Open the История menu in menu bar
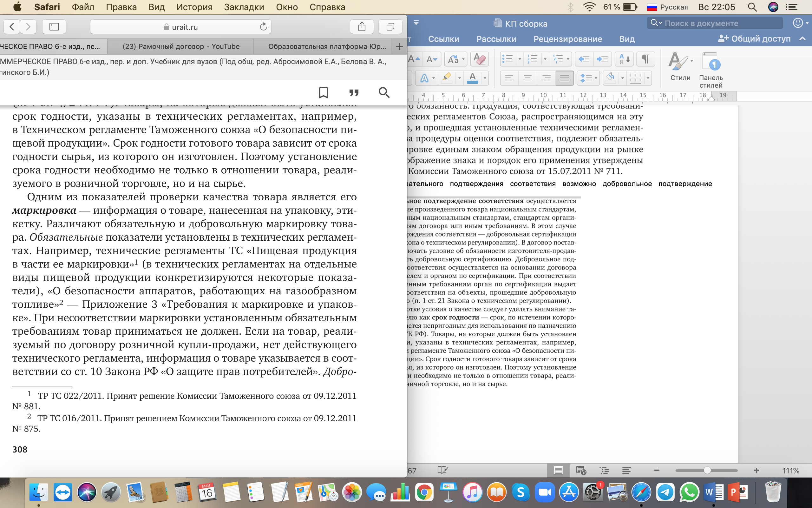 click(194, 7)
